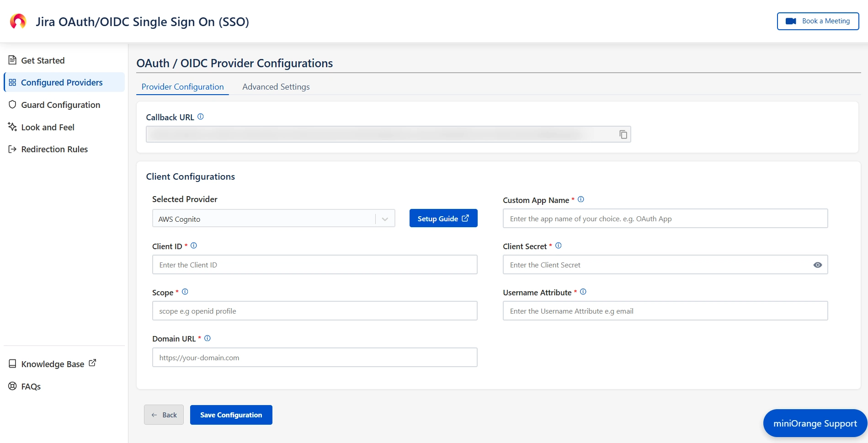Switch to Provider Configuration tab

coord(183,87)
